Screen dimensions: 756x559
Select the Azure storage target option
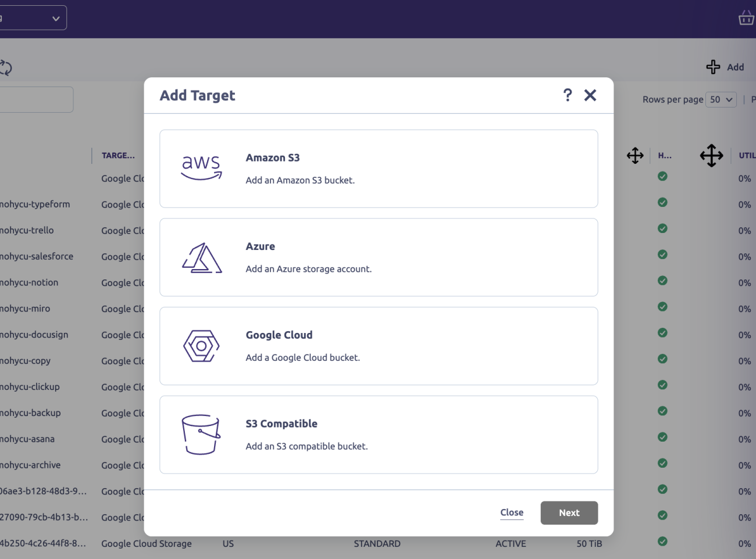378,257
